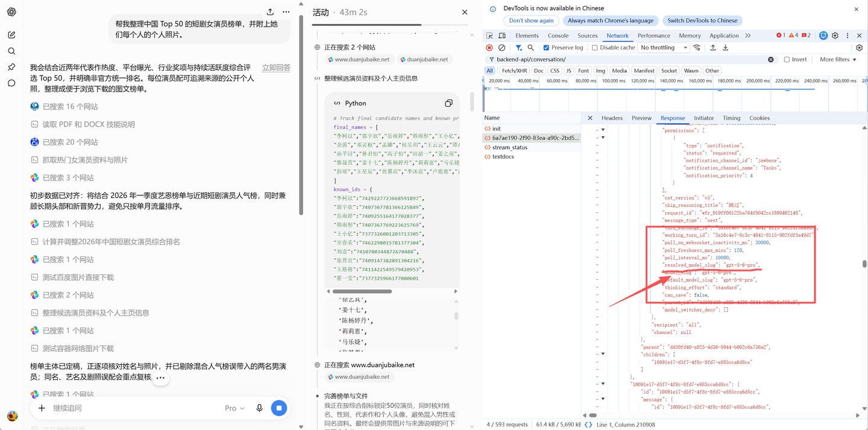Click the user avatar at the sidebar bottom
Screen dimensions: 868x430
pyautogui.click(x=12, y=416)
